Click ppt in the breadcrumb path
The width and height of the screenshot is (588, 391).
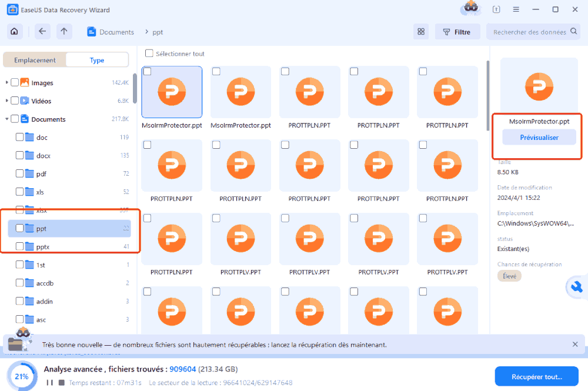click(158, 32)
